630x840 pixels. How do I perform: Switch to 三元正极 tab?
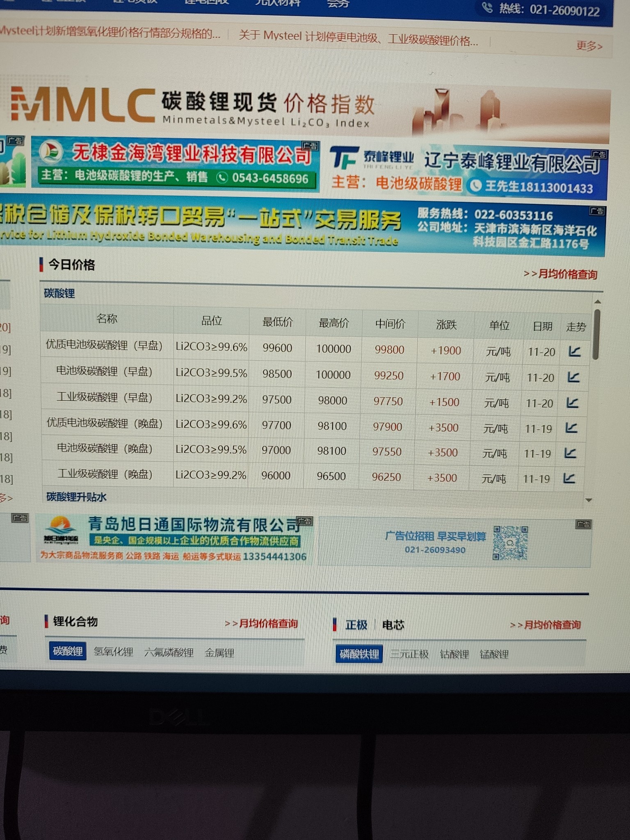409,654
